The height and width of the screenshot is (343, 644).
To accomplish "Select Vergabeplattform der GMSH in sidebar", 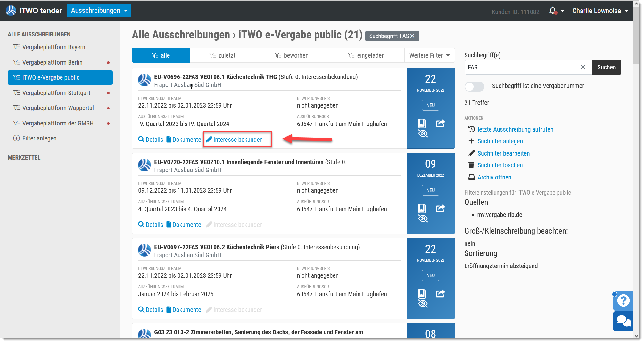I will 60,123.
